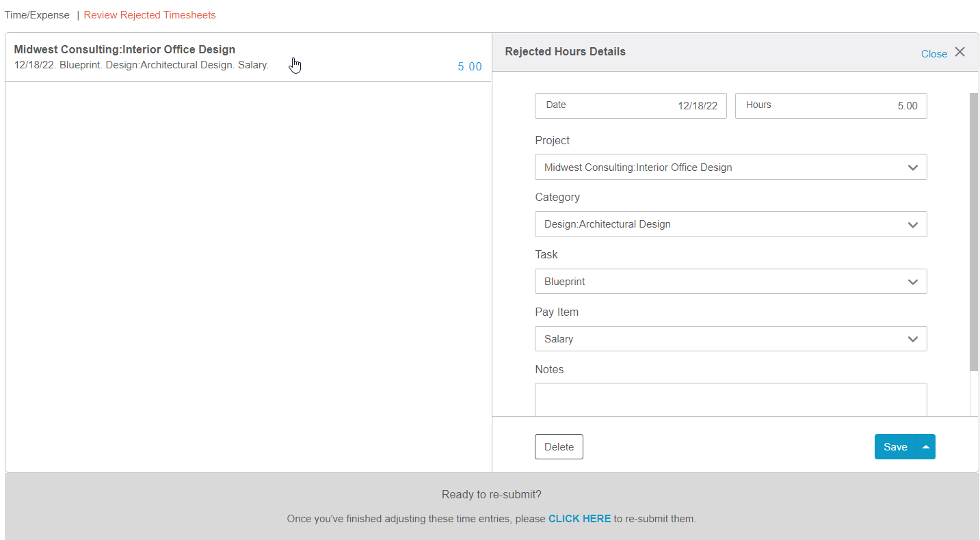Open the Task dropdown showing Blueprint
980x540 pixels.
click(x=730, y=282)
